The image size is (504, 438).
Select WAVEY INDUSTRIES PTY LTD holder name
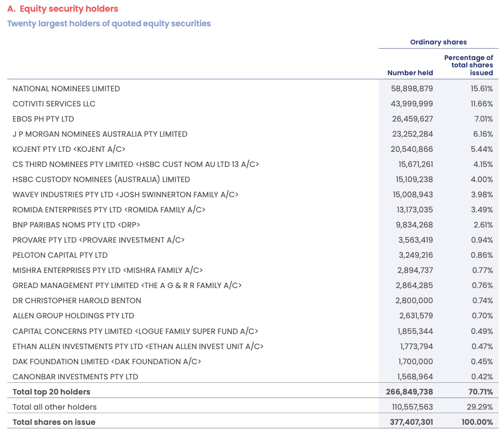125,195
